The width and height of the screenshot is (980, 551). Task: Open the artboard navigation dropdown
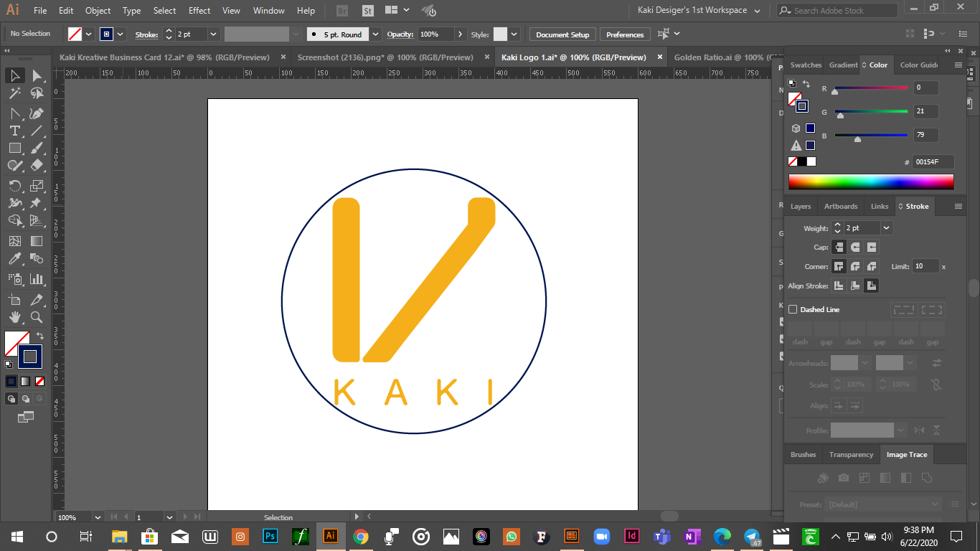coord(169,517)
